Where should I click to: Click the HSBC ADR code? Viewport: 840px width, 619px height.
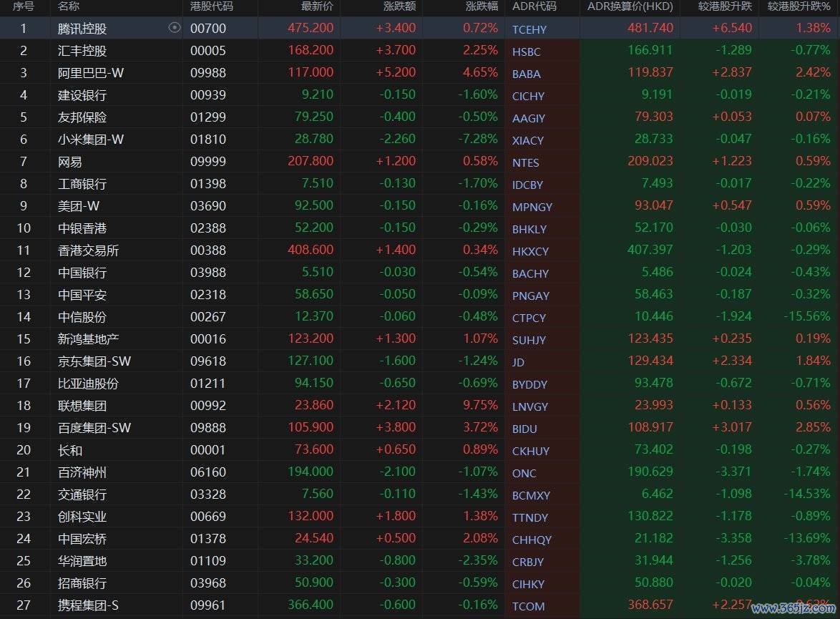click(x=526, y=52)
